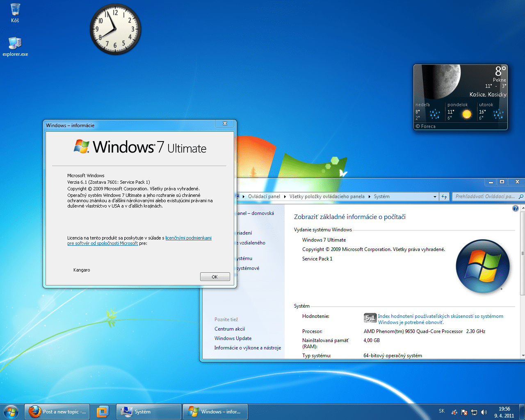Image resolution: width=525 pixels, height=420 pixels.
Task: Click the blue Help question mark icon
Action: click(516, 208)
